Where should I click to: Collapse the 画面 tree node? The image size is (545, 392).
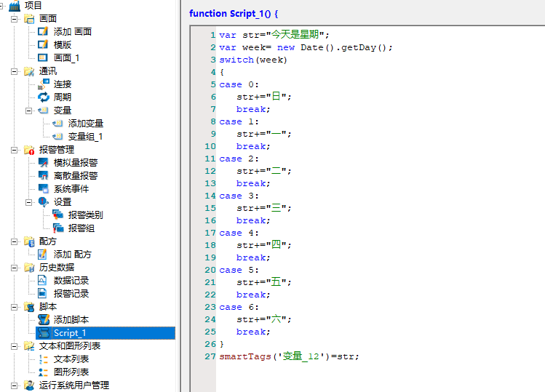15,19
